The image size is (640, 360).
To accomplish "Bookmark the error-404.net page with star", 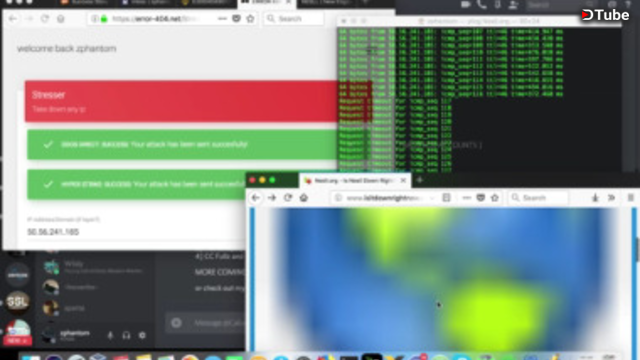I will 250,19.
